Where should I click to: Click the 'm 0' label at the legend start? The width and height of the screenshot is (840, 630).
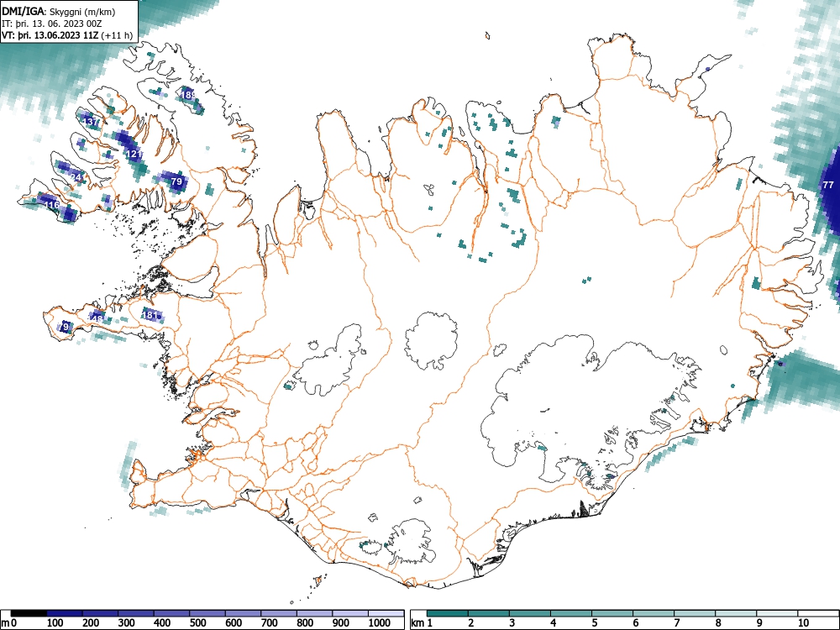(x=9, y=623)
